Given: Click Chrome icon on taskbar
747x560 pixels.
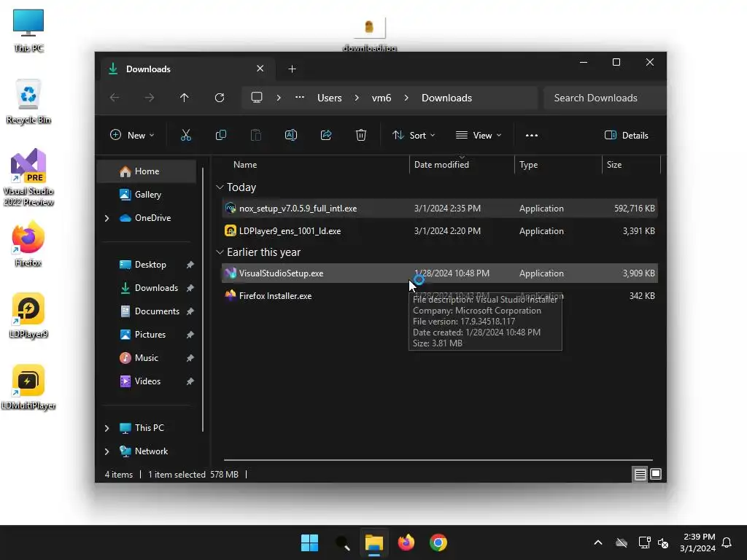Looking at the screenshot, I should [x=438, y=542].
